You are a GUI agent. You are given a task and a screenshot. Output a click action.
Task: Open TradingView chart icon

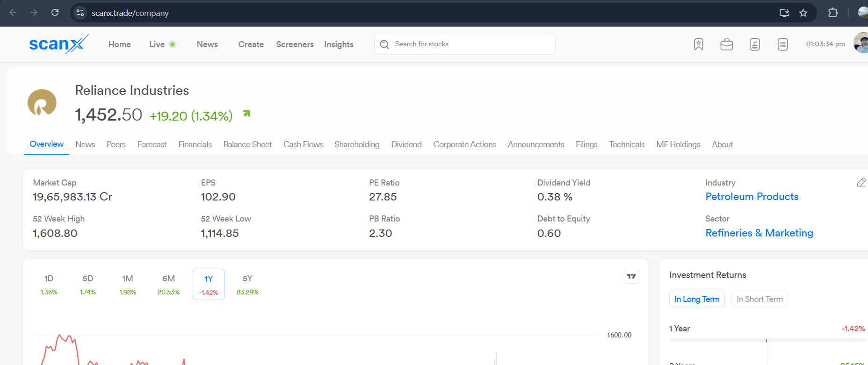(x=631, y=276)
